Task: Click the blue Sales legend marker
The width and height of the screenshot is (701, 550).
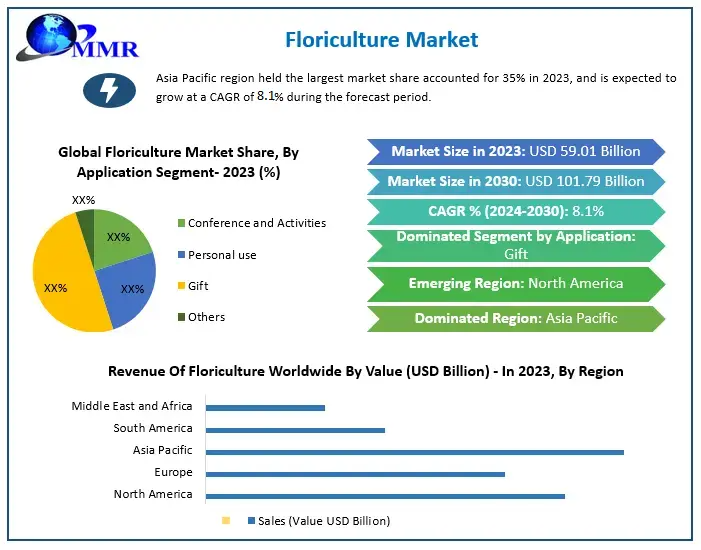Action: pos(251,520)
